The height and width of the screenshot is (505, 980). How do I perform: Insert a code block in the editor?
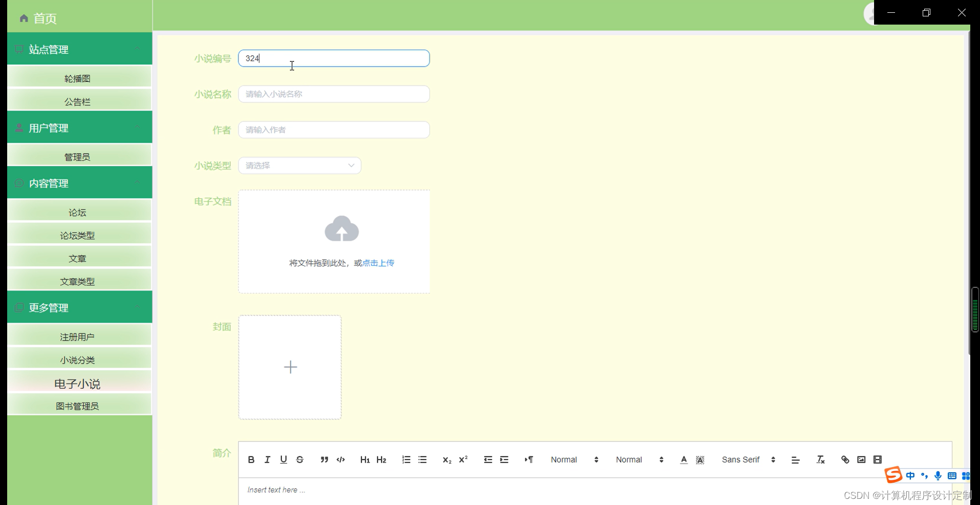pyautogui.click(x=341, y=459)
